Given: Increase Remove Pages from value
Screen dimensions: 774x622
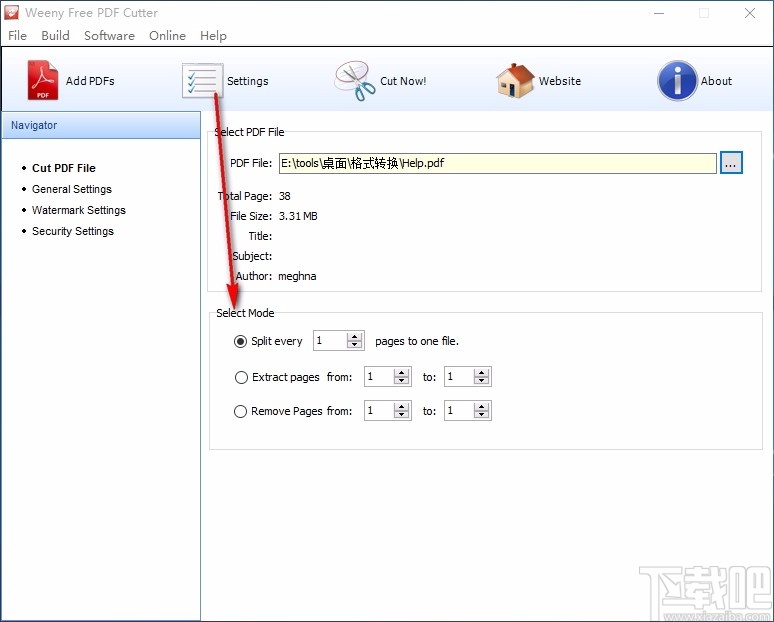Looking at the screenshot, I should click(401, 406).
